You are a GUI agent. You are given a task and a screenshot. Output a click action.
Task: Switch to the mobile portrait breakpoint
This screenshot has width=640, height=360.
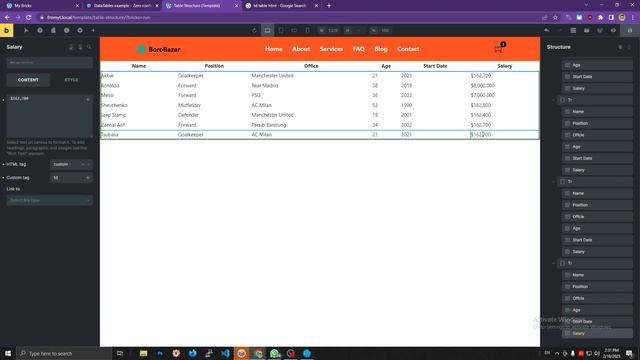307,31
